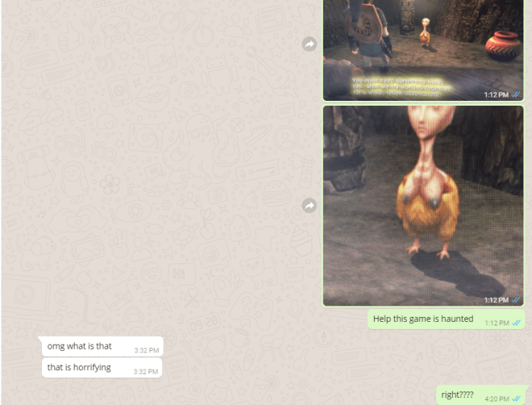The width and height of the screenshot is (532, 405).
Task: Click the 1:12 PM time on the 'haunted' message
Action: pyautogui.click(x=497, y=324)
